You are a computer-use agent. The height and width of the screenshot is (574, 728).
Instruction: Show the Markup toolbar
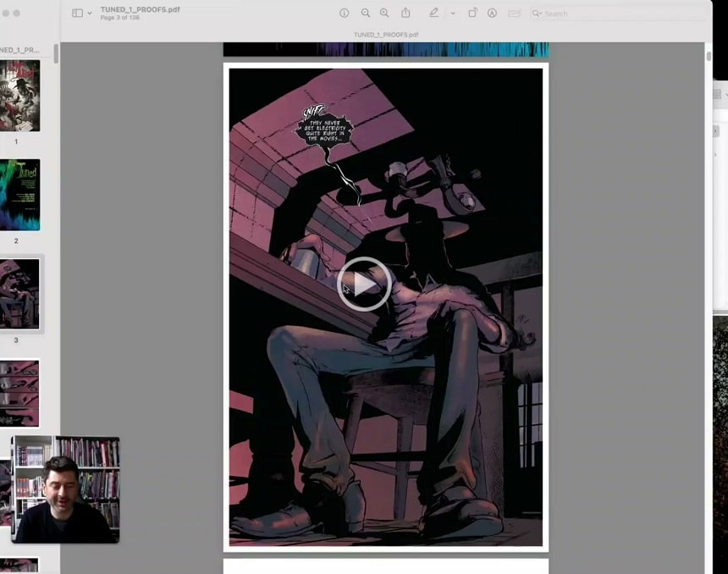[492, 13]
